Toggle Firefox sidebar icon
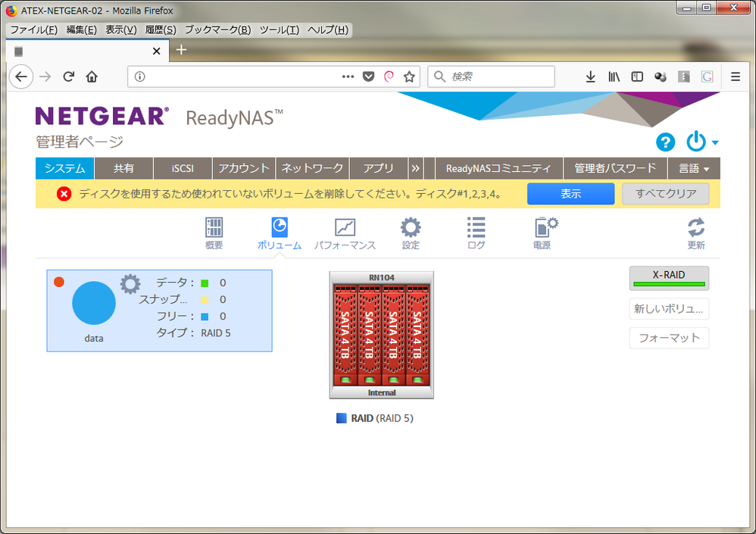The image size is (756, 534). [x=637, y=77]
